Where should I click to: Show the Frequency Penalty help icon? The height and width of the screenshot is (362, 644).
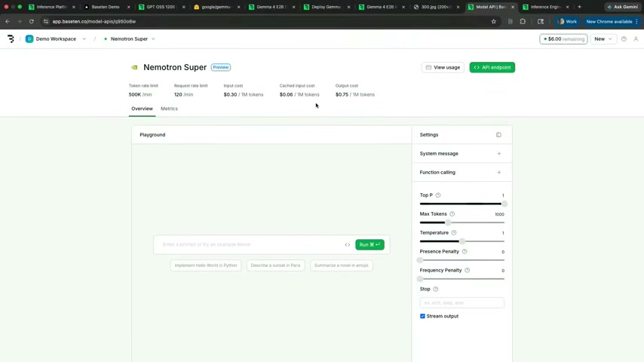click(x=467, y=271)
